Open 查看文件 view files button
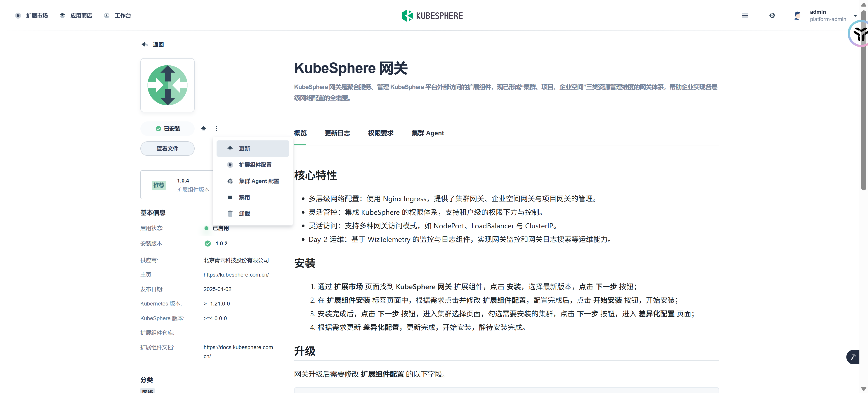868x393 pixels. pyautogui.click(x=167, y=148)
